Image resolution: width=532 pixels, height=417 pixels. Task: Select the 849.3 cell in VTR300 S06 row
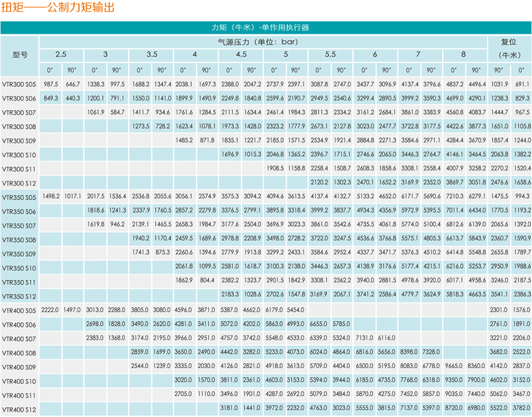(50, 98)
